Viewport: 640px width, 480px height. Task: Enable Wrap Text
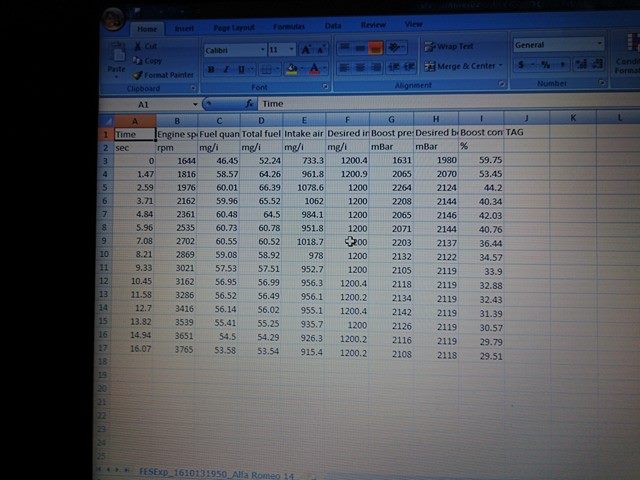(x=449, y=47)
